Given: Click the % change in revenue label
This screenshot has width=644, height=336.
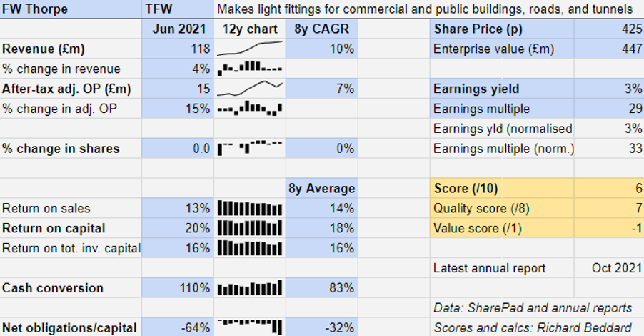Looking at the screenshot, I should click(71, 69).
